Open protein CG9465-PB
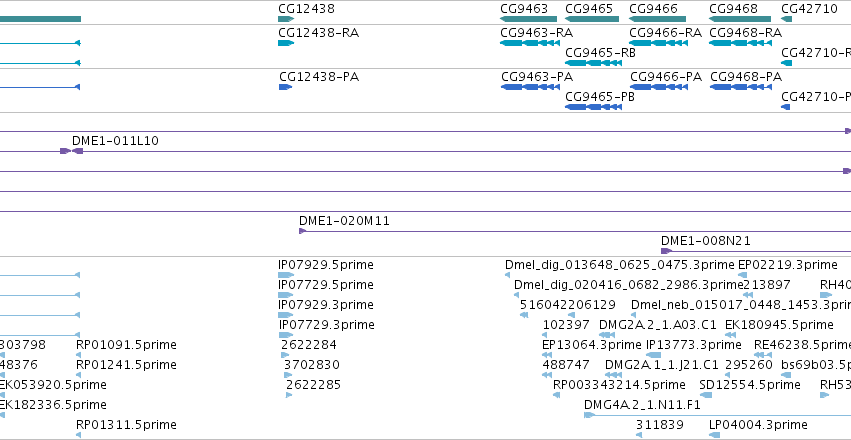Screen dimensions: 851x440 point(600,97)
